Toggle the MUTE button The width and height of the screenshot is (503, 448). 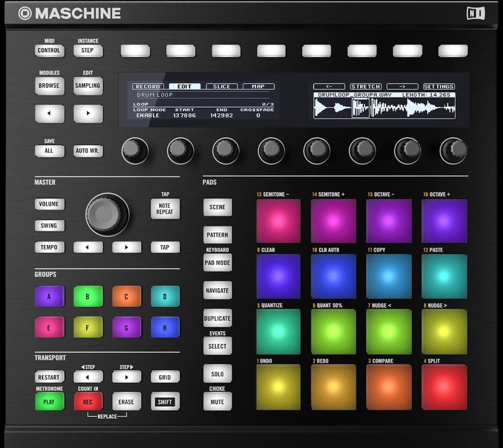(x=217, y=402)
